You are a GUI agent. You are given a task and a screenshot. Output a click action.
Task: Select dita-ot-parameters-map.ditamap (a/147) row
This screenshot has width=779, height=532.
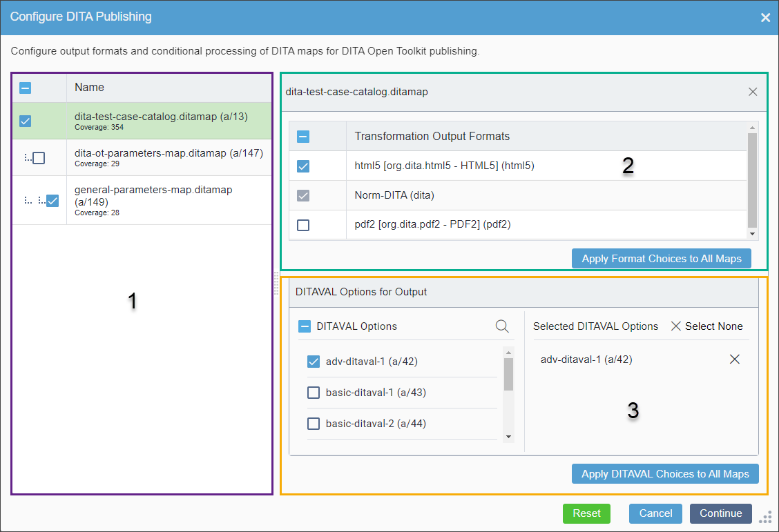(x=142, y=158)
